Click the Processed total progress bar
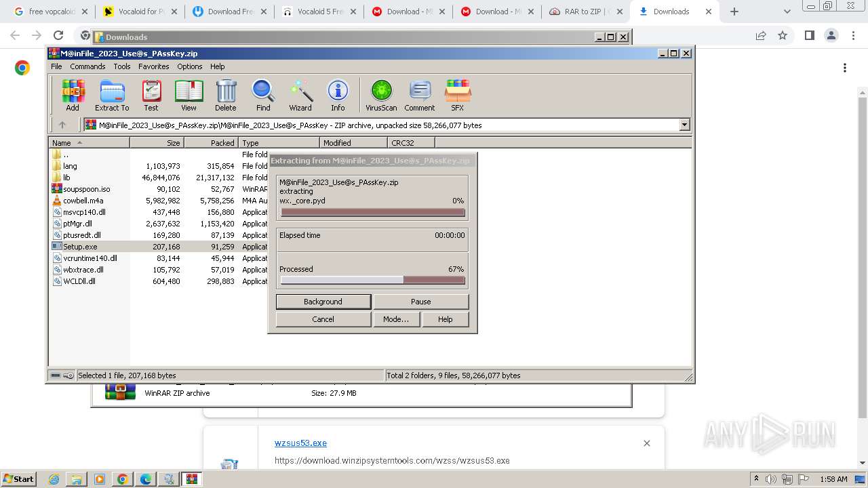Image resolution: width=868 pixels, height=488 pixels. (x=372, y=280)
